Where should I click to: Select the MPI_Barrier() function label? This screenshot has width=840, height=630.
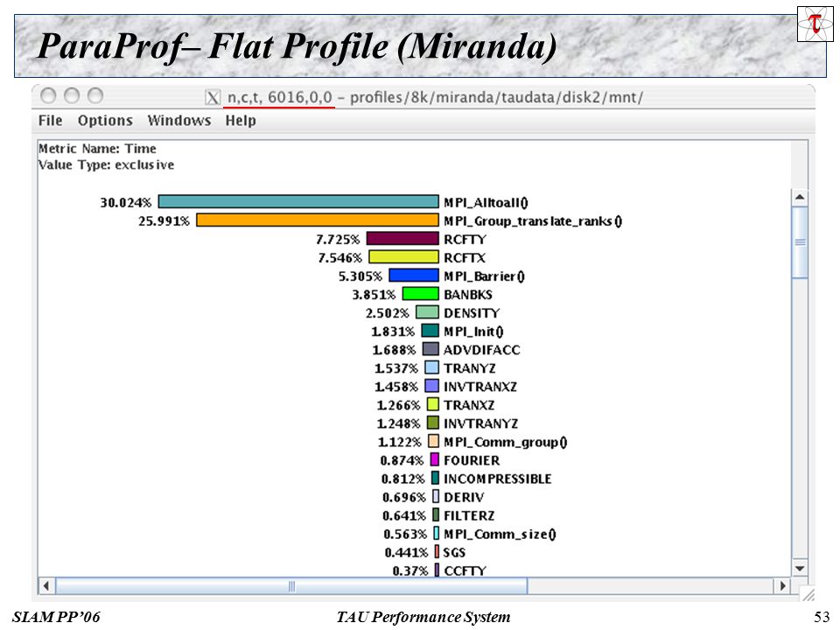[484, 276]
